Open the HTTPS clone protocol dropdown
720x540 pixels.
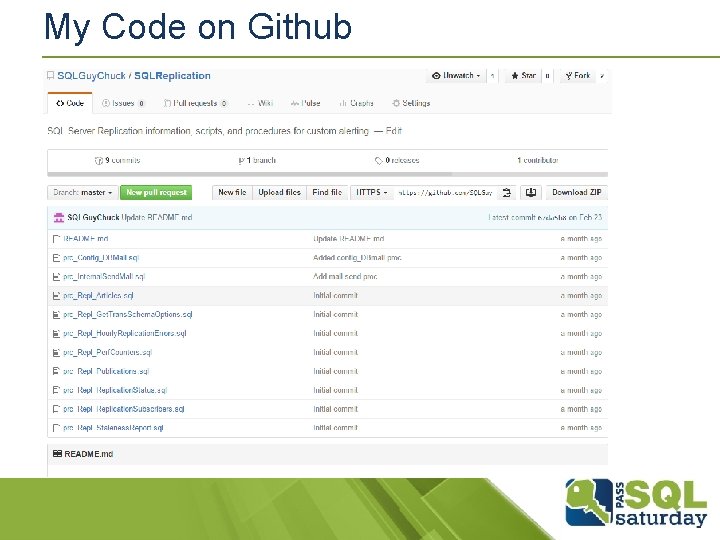[371, 192]
